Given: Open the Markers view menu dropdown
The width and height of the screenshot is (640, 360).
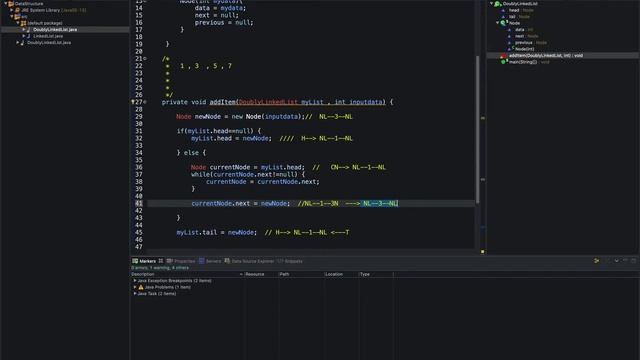Looking at the screenshot, I should click(616, 261).
